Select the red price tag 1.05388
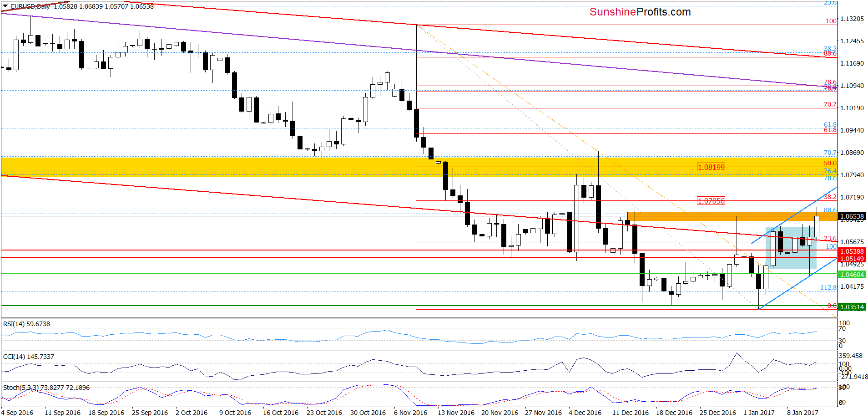The height and width of the screenshot is (419, 868). pyautogui.click(x=852, y=251)
